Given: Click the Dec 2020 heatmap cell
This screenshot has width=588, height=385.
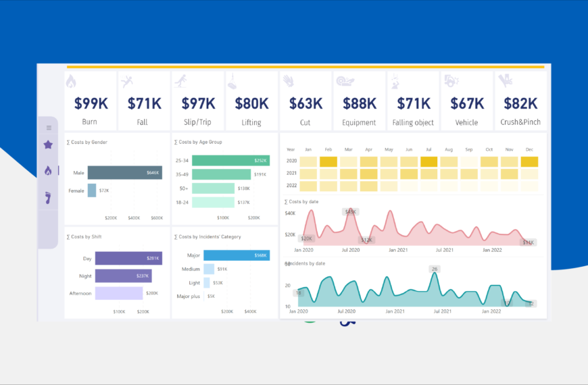Looking at the screenshot, I should [x=529, y=161].
